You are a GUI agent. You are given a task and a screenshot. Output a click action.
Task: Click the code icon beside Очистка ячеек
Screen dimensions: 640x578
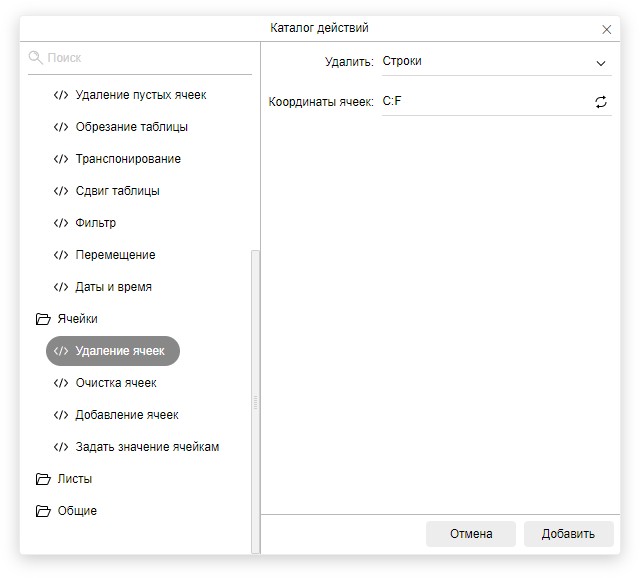[x=61, y=383]
